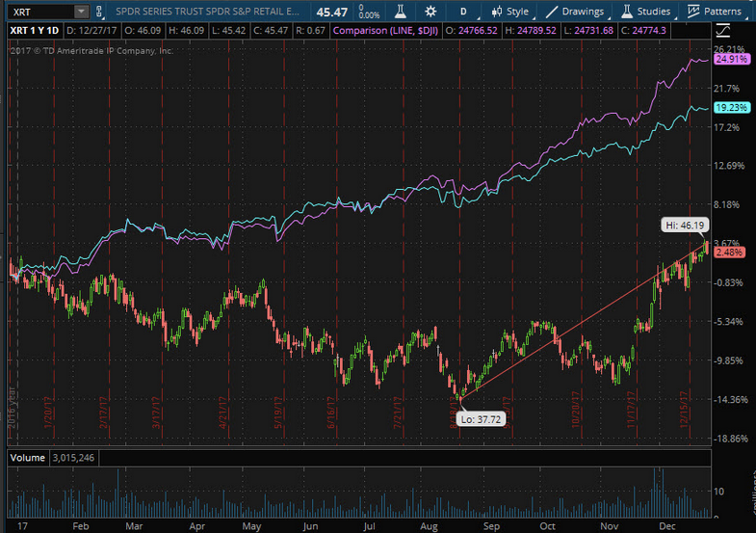Click the XRT 1 Y 1D chart label
Image resolution: width=756 pixels, height=533 pixels.
tap(35, 31)
